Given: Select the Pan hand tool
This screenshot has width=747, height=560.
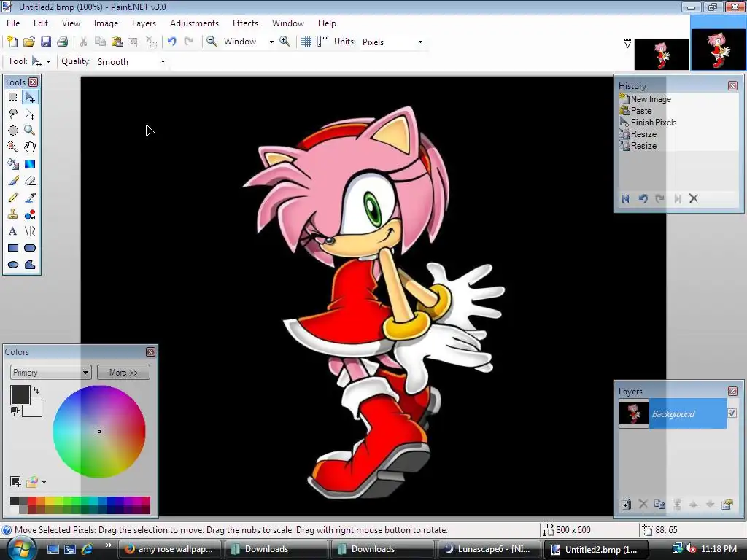Looking at the screenshot, I should tap(30, 147).
